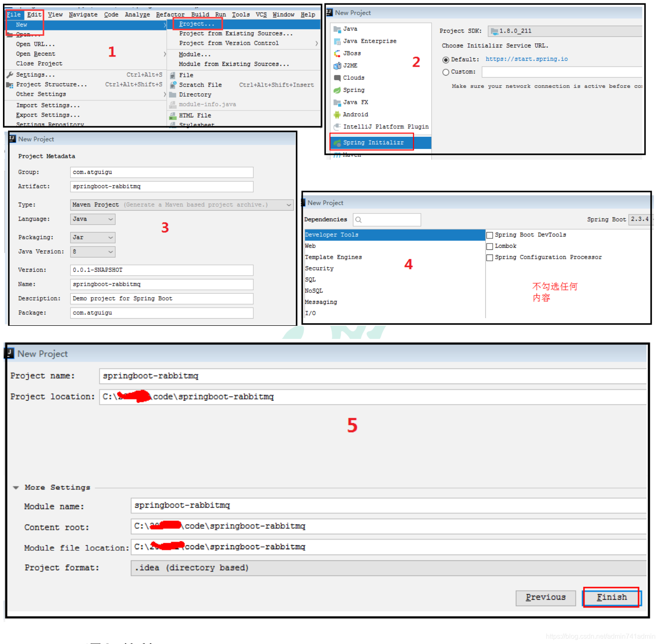Click the Previous button

tap(545, 598)
